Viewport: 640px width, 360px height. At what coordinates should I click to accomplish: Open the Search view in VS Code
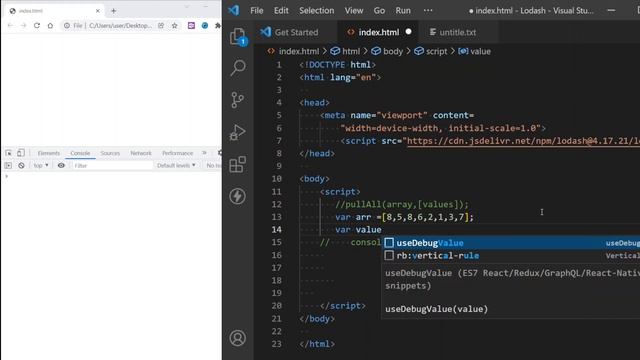238,68
